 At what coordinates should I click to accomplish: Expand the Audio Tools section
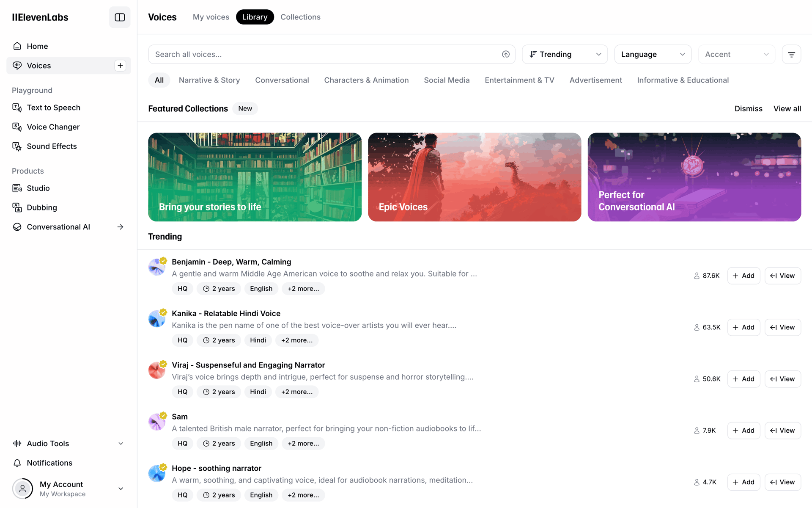click(69, 444)
